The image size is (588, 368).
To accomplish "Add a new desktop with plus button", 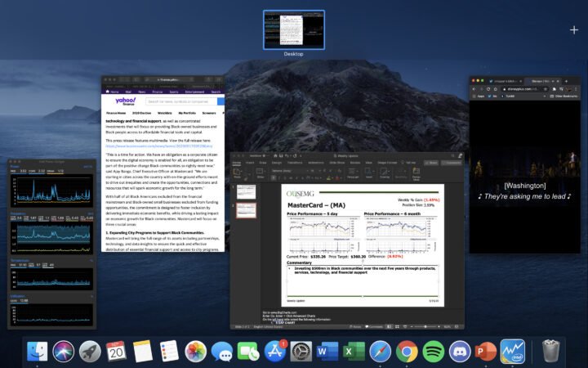I will point(574,29).
